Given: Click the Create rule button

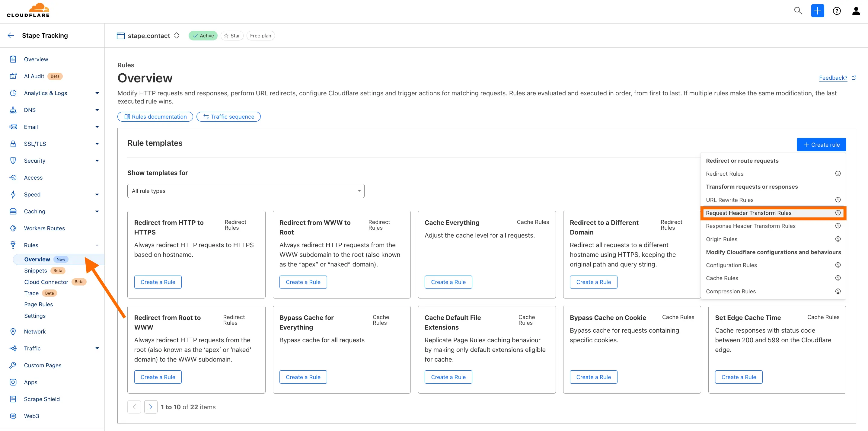Looking at the screenshot, I should click(821, 145).
